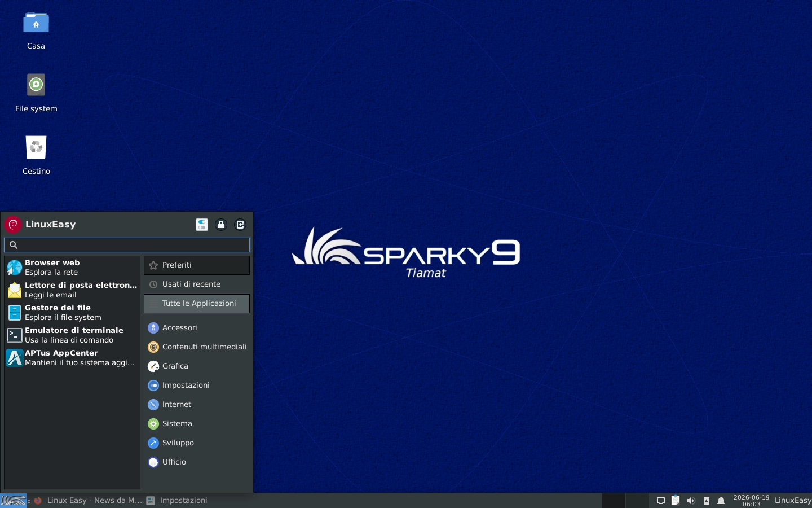Open the settings manager icon in menu header
Image resolution: width=812 pixels, height=508 pixels.
[202, 225]
